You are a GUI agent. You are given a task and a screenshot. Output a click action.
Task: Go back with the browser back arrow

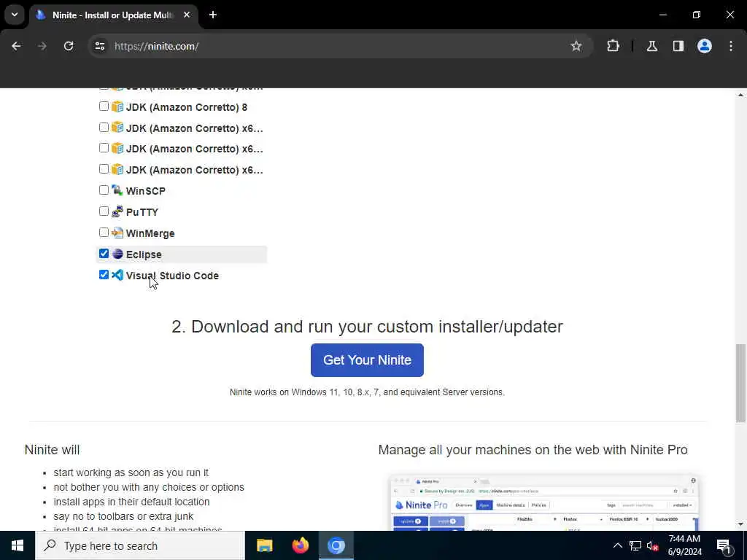pos(16,46)
